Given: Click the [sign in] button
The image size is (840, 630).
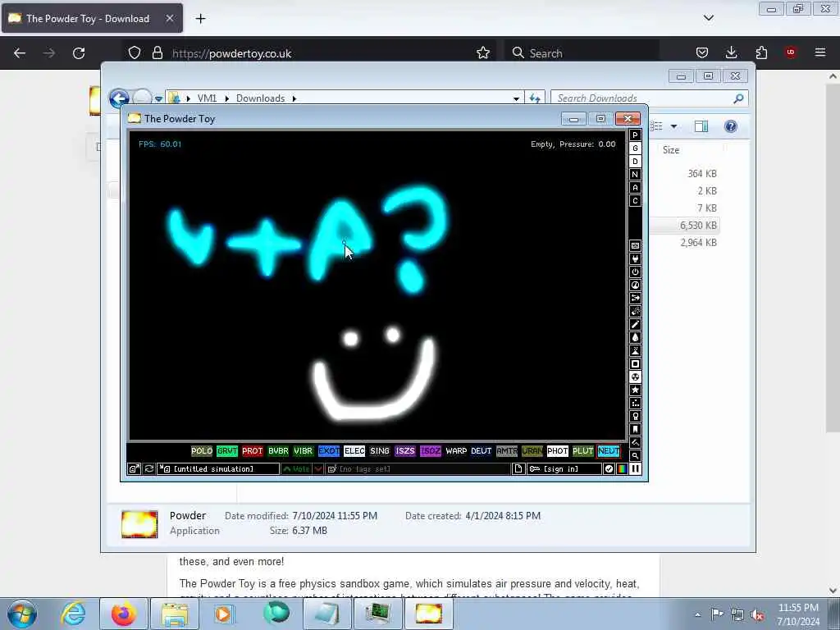Looking at the screenshot, I should click(564, 468).
